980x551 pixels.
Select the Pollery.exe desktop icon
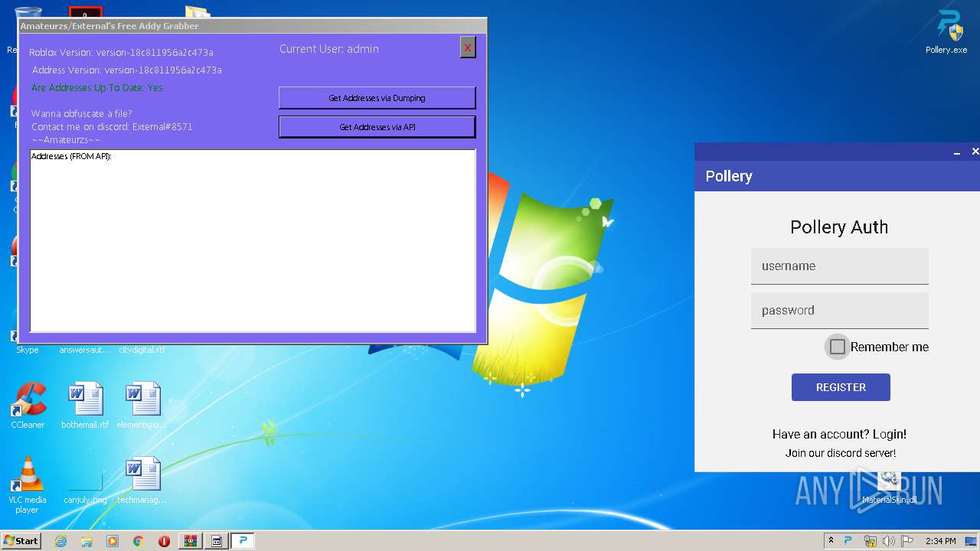(x=946, y=32)
